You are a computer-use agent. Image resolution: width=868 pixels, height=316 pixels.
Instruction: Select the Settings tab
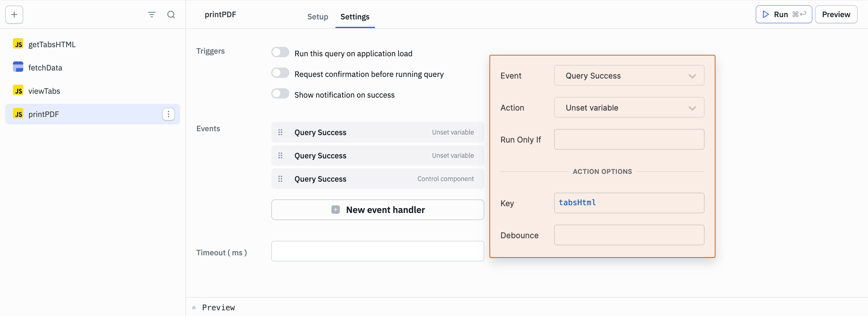[355, 17]
